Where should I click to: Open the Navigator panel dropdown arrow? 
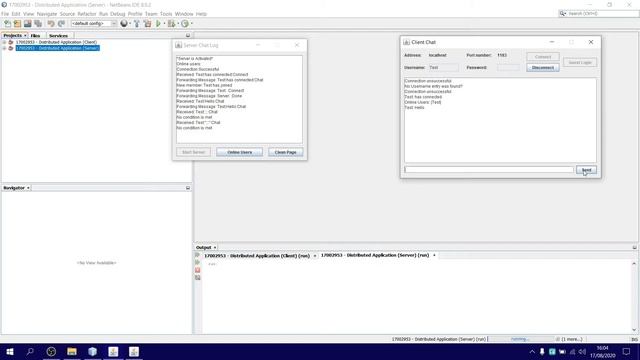28,188
